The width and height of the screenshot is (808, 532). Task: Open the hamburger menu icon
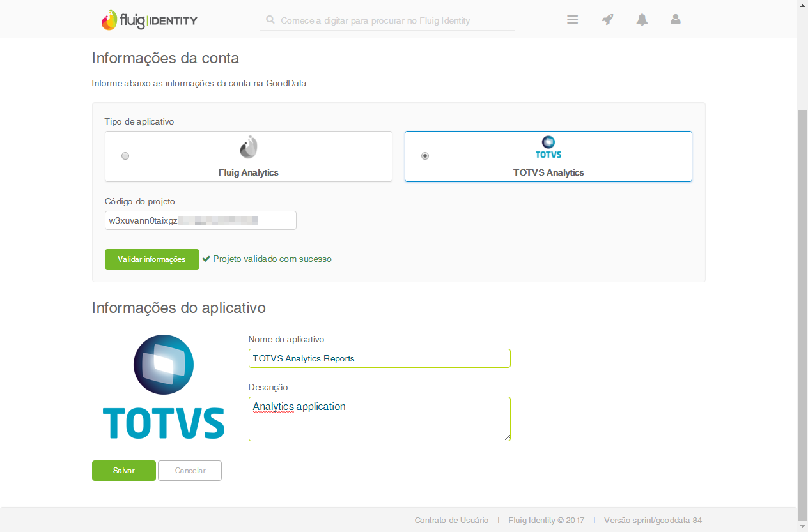point(572,19)
